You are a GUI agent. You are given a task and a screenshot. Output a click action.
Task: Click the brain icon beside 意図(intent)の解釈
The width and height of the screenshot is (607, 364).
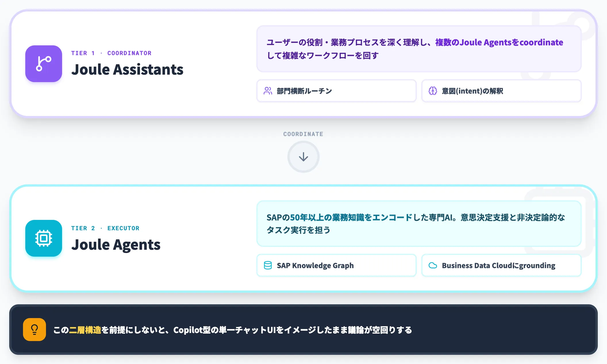coord(433,91)
